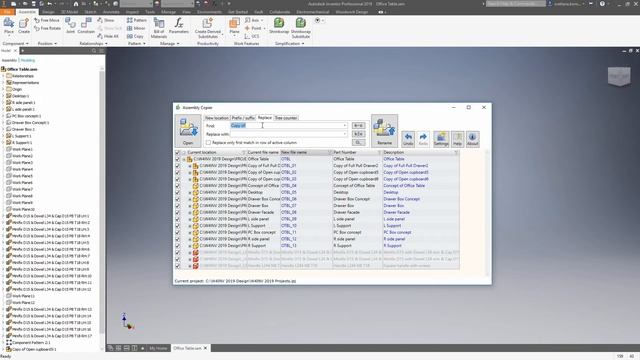The width and height of the screenshot is (640, 360).
Task: Click the Rename icon in Assembly Copier
Action: coord(384,131)
